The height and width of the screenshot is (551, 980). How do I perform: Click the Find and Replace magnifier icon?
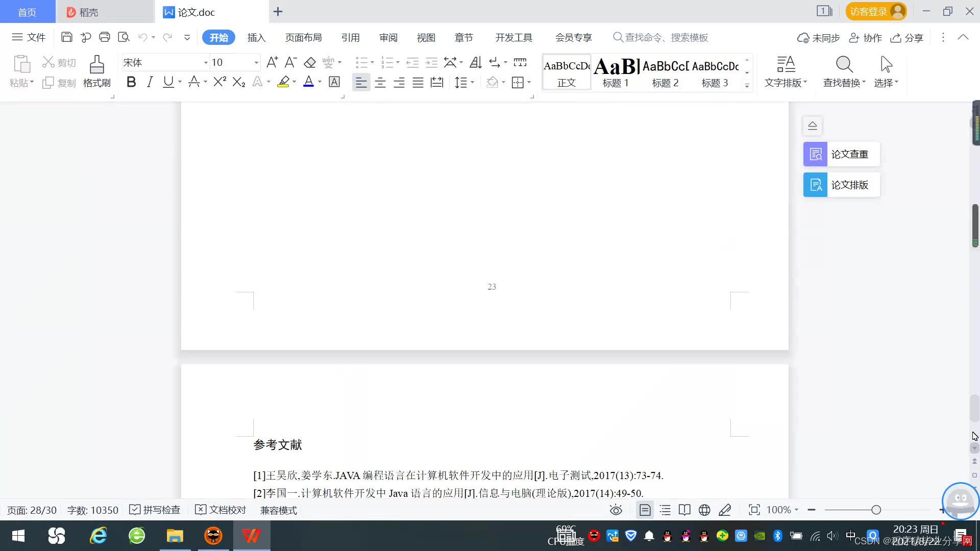[844, 65]
